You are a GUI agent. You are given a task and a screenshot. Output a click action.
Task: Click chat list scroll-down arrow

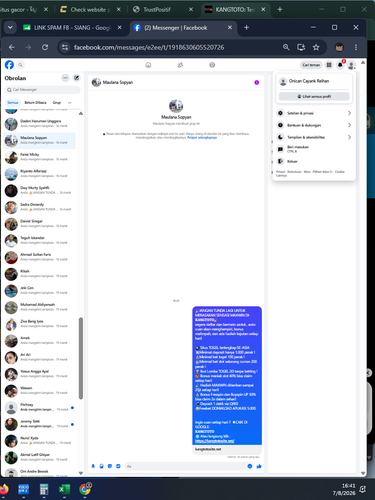(x=81, y=473)
